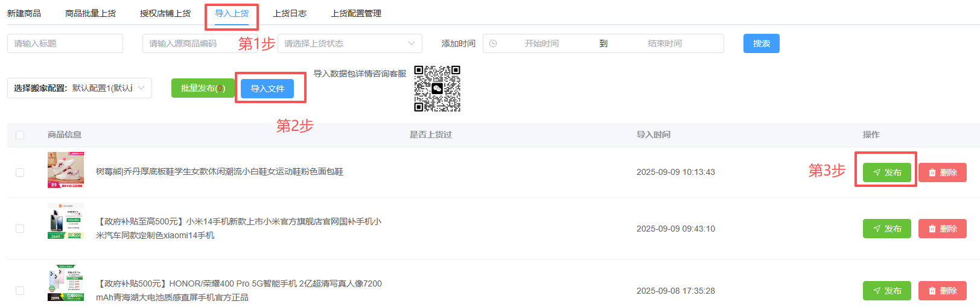The height and width of the screenshot is (307, 980).
Task: Click the 导入文件 button
Action: pyautogui.click(x=267, y=89)
